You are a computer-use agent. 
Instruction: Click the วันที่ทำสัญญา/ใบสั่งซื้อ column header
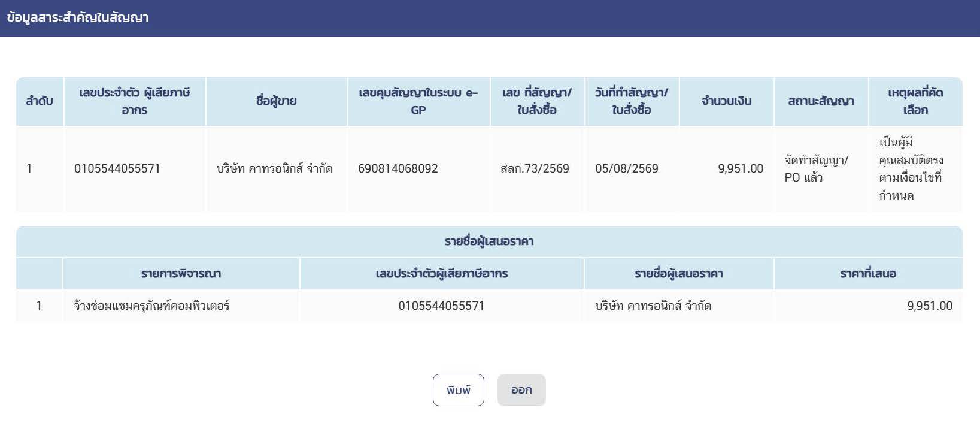pos(632,101)
